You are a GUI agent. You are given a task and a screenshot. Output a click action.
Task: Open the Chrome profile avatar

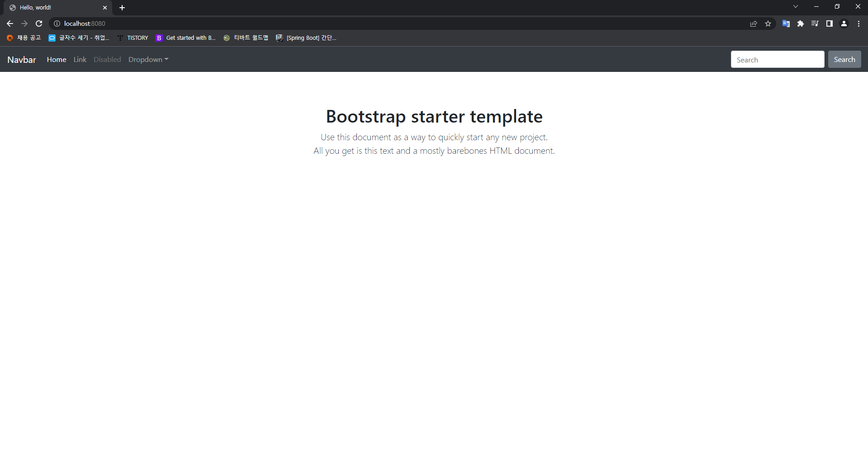point(844,24)
